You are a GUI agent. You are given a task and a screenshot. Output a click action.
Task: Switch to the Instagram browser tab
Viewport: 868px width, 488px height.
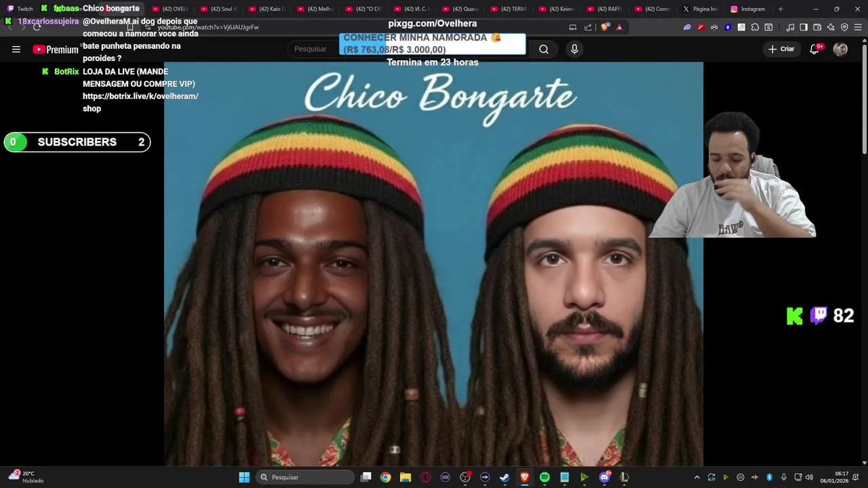[x=748, y=9]
